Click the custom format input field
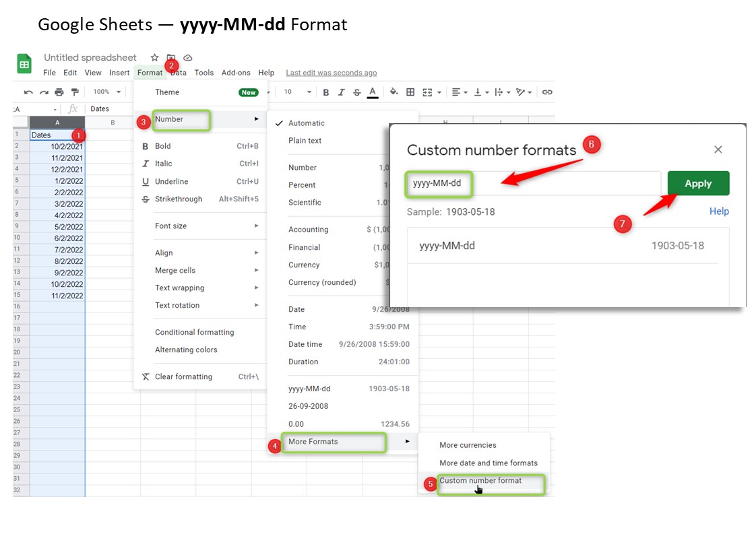 pos(533,183)
